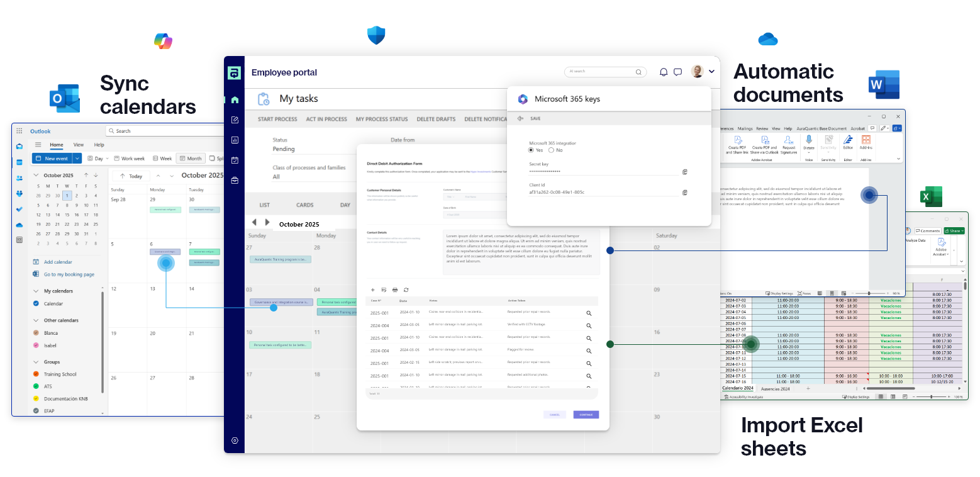Select Yes for Microsoft 365 integration
The width and height of the screenshot is (980, 477).
pyautogui.click(x=530, y=150)
